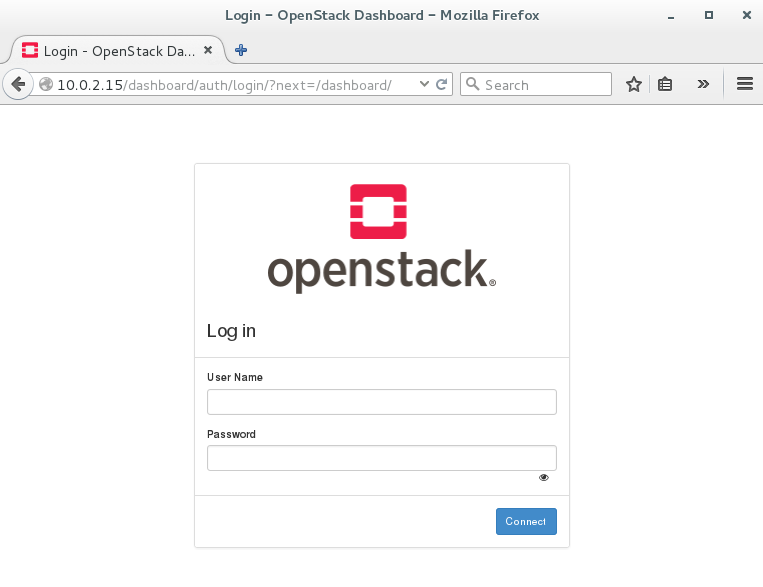Reload the page with the refresh icon

pyautogui.click(x=441, y=84)
